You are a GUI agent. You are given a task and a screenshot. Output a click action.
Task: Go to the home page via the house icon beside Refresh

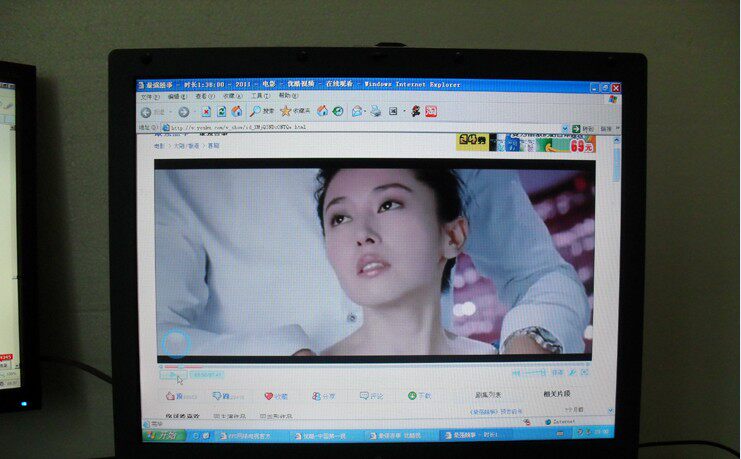[237, 112]
